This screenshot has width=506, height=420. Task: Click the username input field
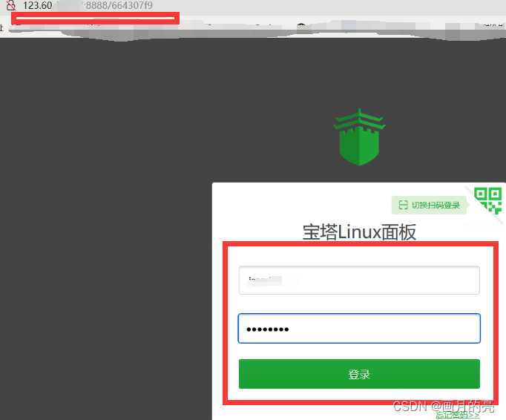[x=359, y=280]
